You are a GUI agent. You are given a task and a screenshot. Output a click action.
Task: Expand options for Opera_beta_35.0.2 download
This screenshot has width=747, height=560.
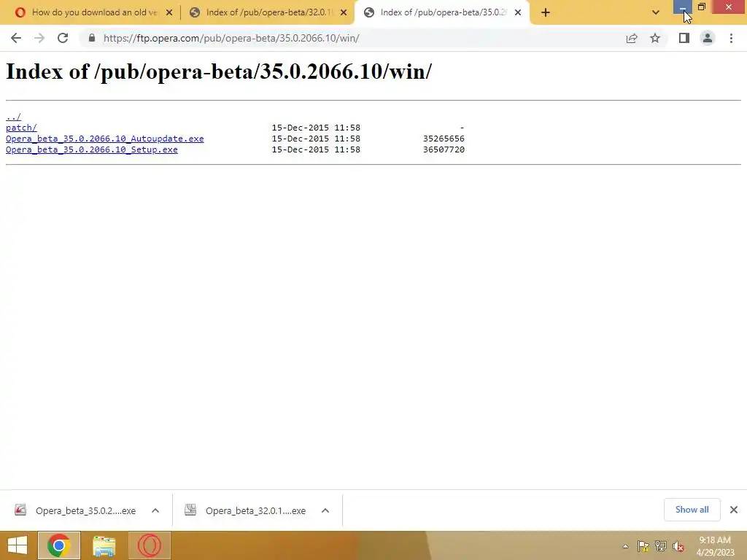click(x=155, y=510)
